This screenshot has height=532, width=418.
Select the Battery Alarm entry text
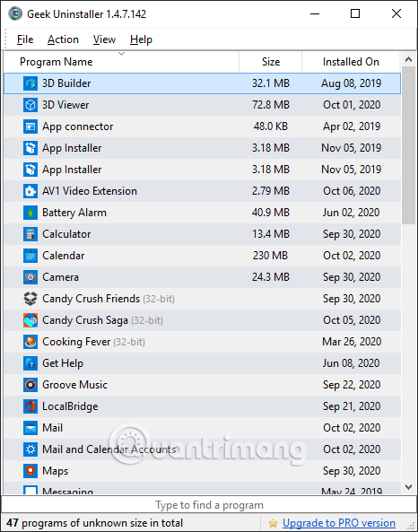(74, 213)
